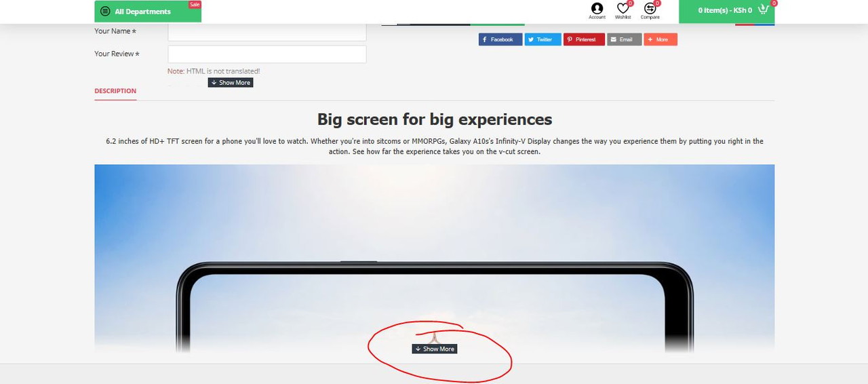Select the Description tab

coord(115,91)
